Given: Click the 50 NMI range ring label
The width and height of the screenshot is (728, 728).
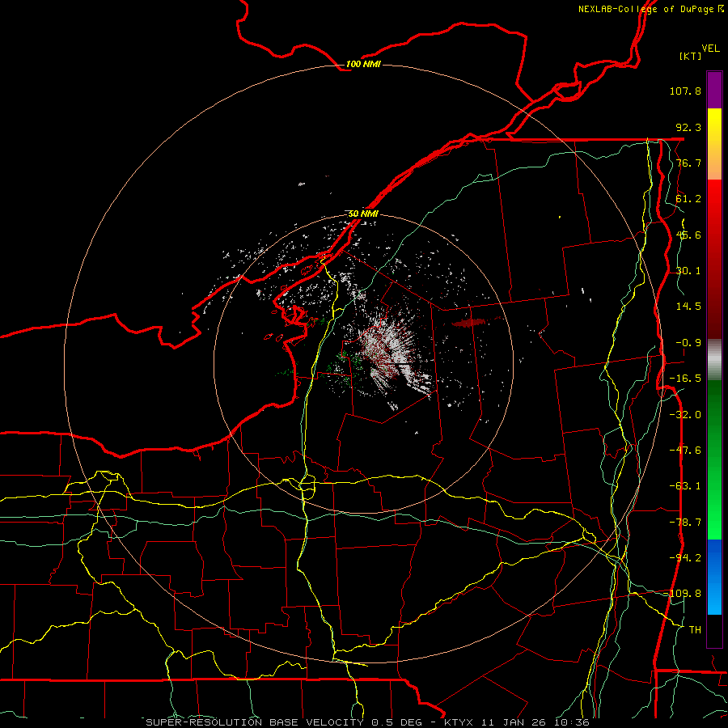Looking at the screenshot, I should point(363,214).
